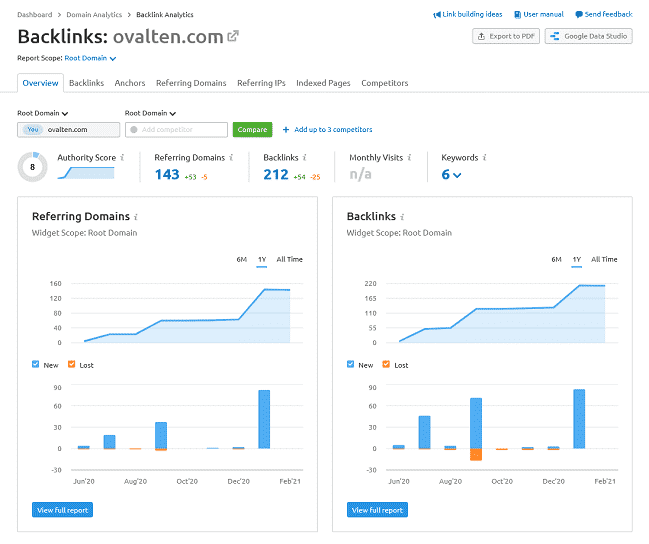Image resolution: width=649 pixels, height=544 pixels.
Task: Click the info icon beside Authority Score
Action: [x=122, y=158]
